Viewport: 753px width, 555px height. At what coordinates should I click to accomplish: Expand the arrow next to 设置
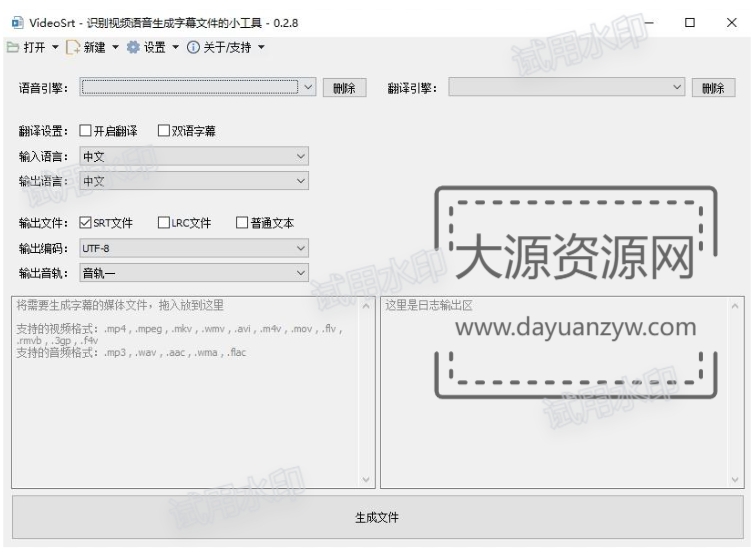click(175, 47)
